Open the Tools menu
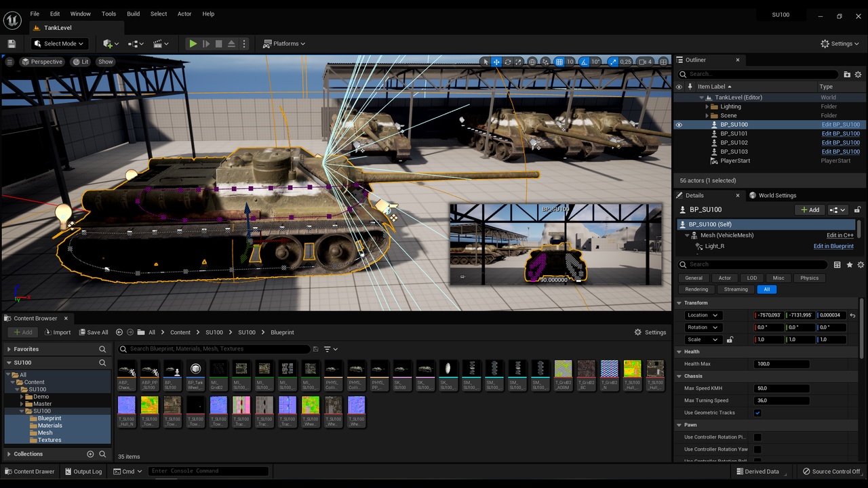The width and height of the screenshot is (868, 488). click(x=108, y=14)
